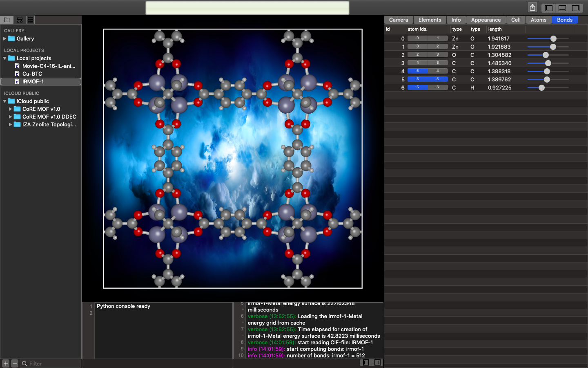Toggle Python console pane icon at bottom
The image size is (588, 368).
coord(366,362)
